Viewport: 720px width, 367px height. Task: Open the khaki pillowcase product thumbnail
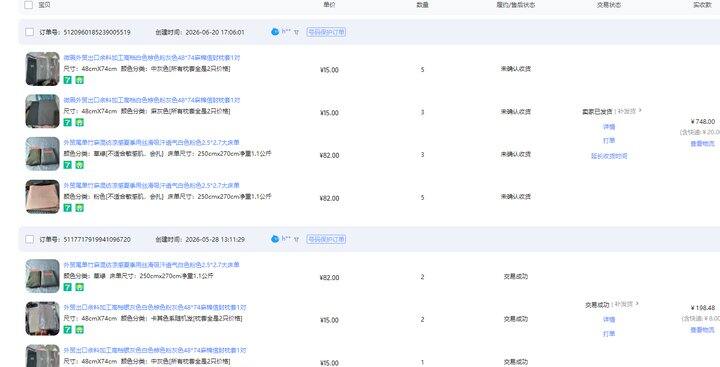point(43,318)
